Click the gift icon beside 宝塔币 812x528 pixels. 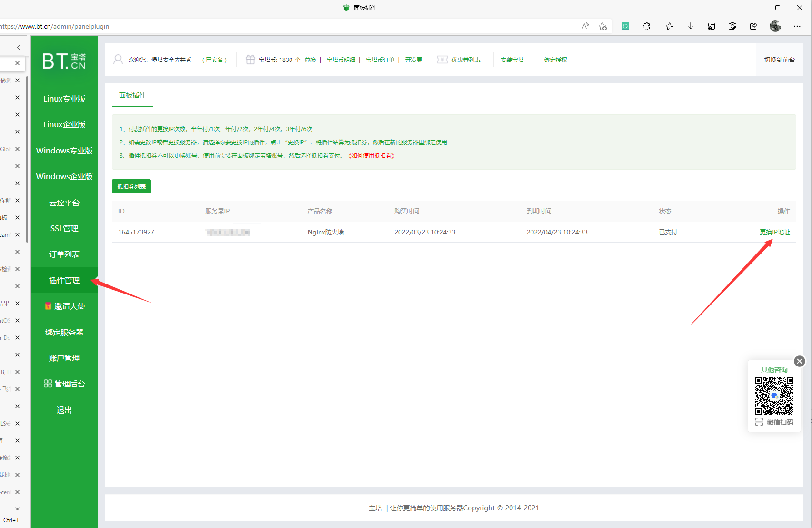click(251, 60)
